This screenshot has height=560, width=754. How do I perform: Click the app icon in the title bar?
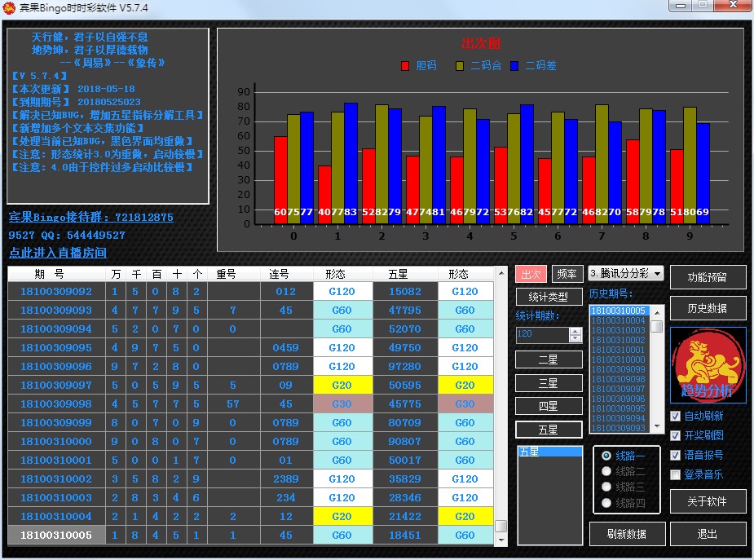click(11, 7)
